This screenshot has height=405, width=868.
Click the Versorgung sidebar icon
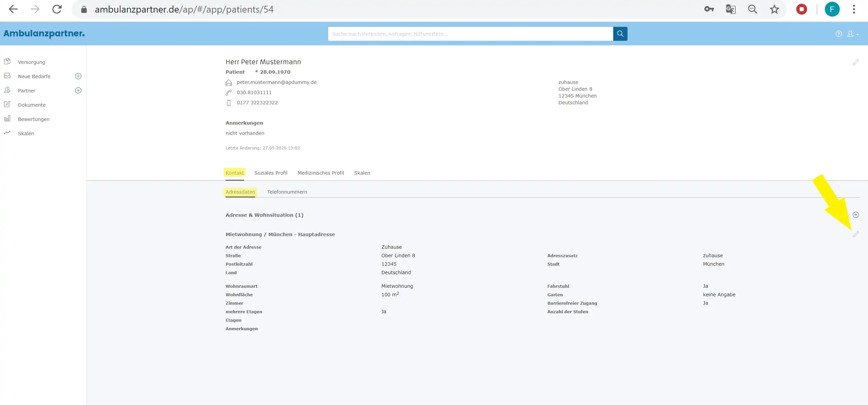(7, 61)
